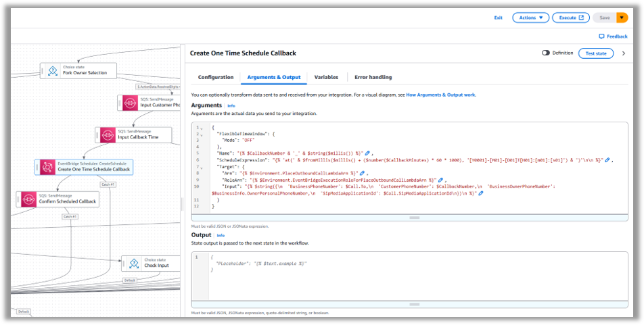Click the pencil icon after the RoleArn expression
Screen dimensions: 644x325
[x=440, y=179]
